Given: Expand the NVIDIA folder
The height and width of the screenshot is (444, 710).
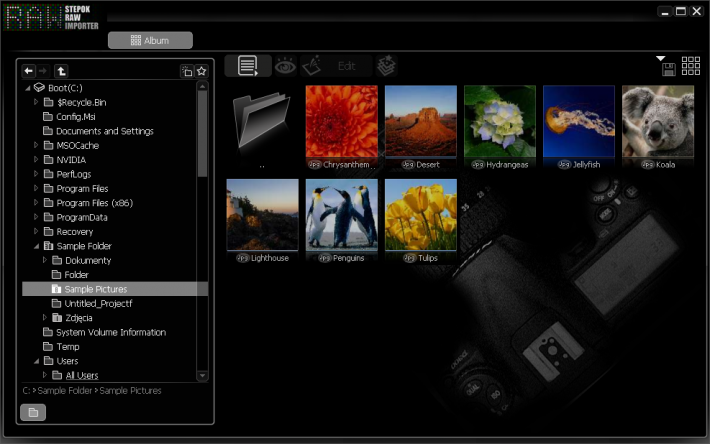Looking at the screenshot, I should [36, 160].
